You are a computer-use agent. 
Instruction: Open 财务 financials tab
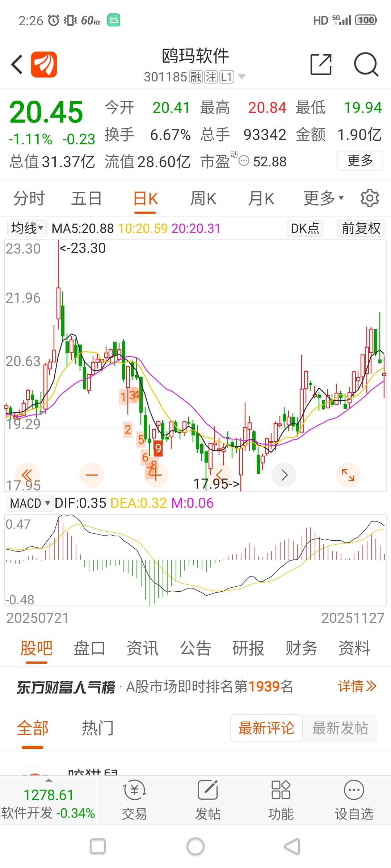tap(301, 648)
